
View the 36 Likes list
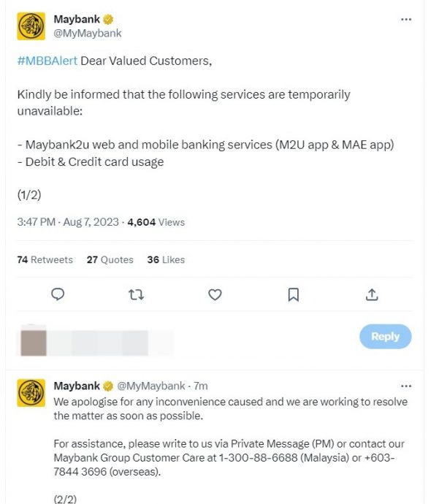166,259
